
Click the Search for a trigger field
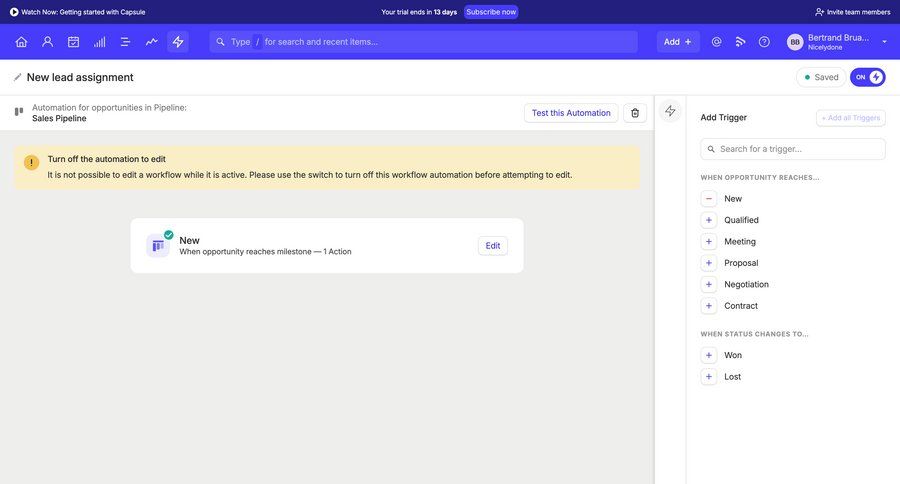pyautogui.click(x=793, y=149)
